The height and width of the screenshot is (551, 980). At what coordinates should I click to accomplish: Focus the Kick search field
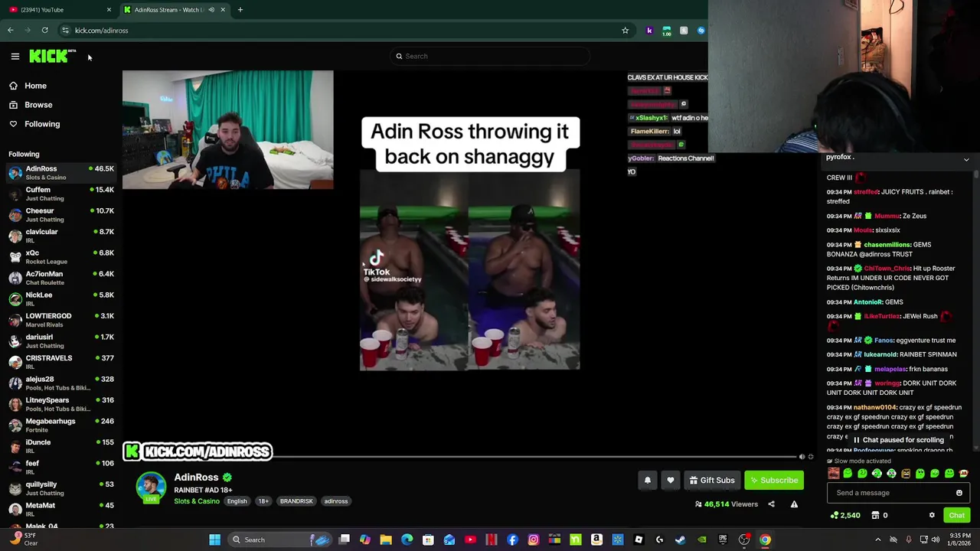[x=490, y=56]
